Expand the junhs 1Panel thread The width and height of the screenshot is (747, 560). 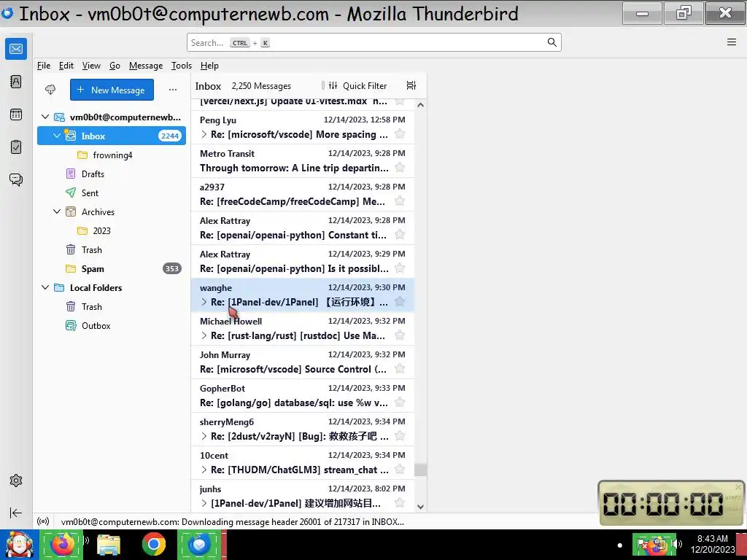click(204, 503)
